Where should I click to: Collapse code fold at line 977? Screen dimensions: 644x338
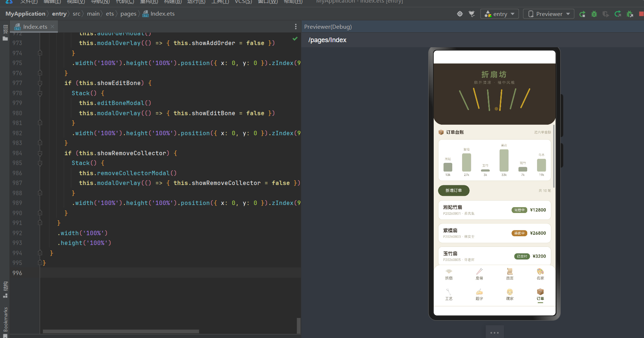click(40, 83)
